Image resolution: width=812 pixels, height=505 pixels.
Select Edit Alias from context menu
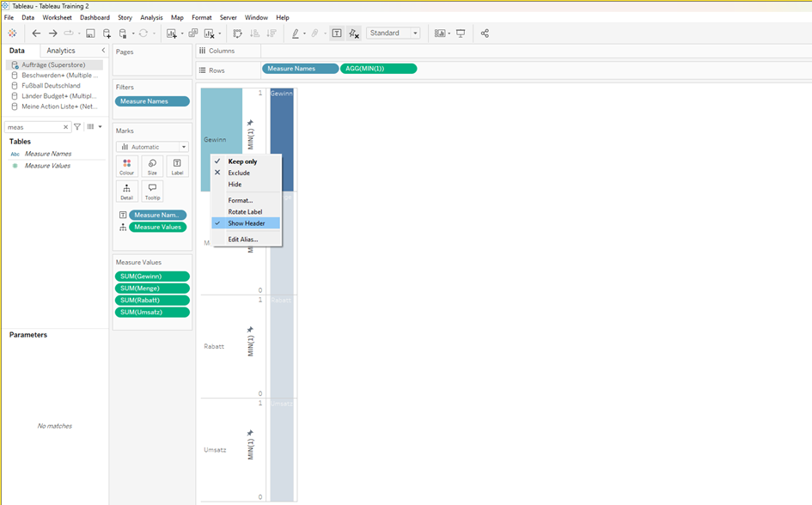(x=242, y=240)
